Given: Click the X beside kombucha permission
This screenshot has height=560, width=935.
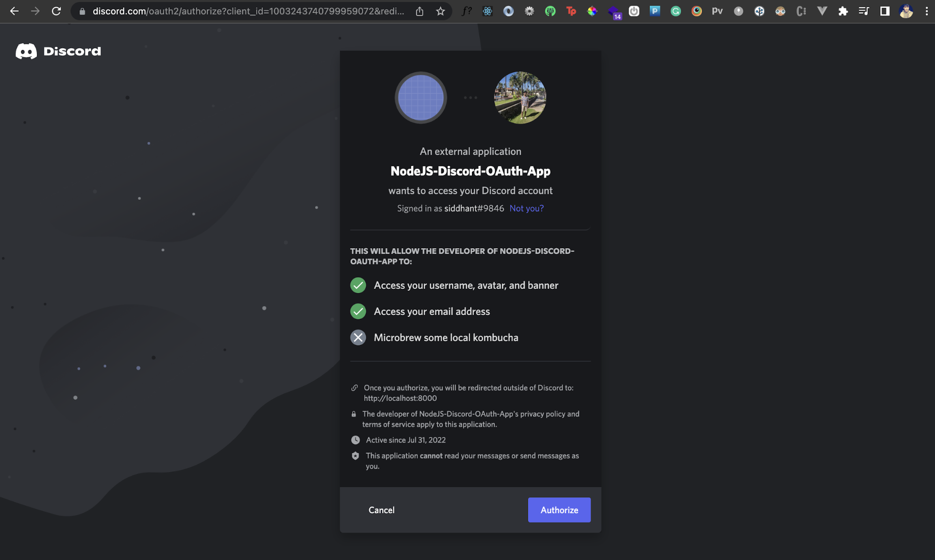Looking at the screenshot, I should (358, 337).
